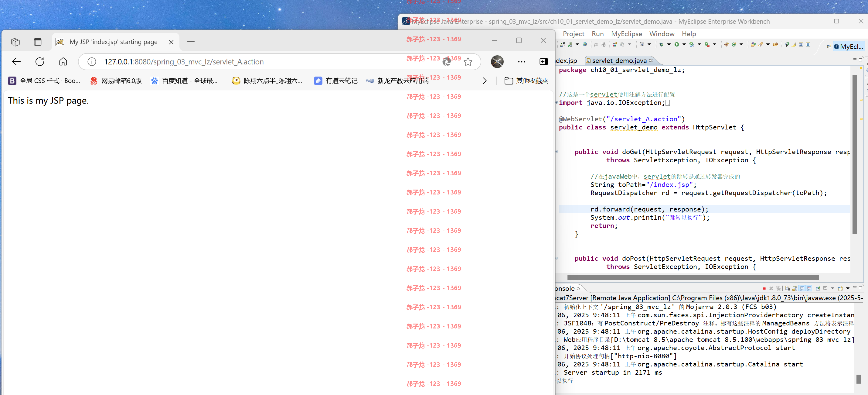Screen dimensions: 868x395
Task: Refresh the browser page
Action: coord(40,62)
